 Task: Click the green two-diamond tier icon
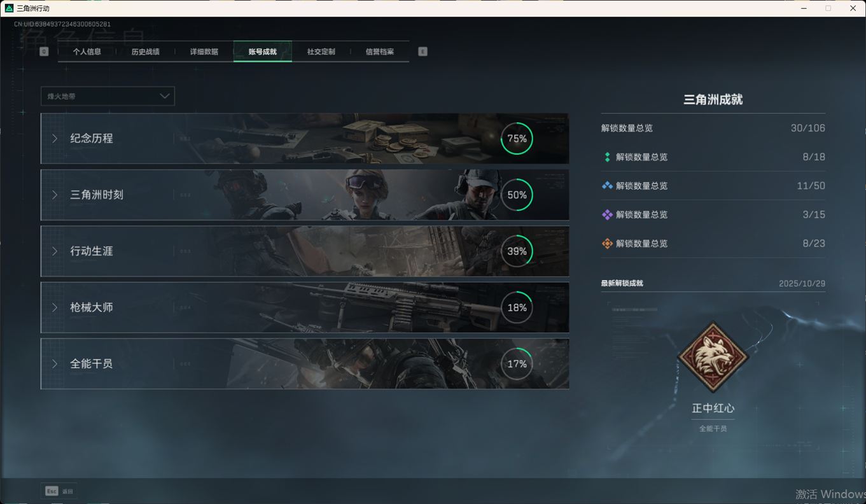(607, 157)
